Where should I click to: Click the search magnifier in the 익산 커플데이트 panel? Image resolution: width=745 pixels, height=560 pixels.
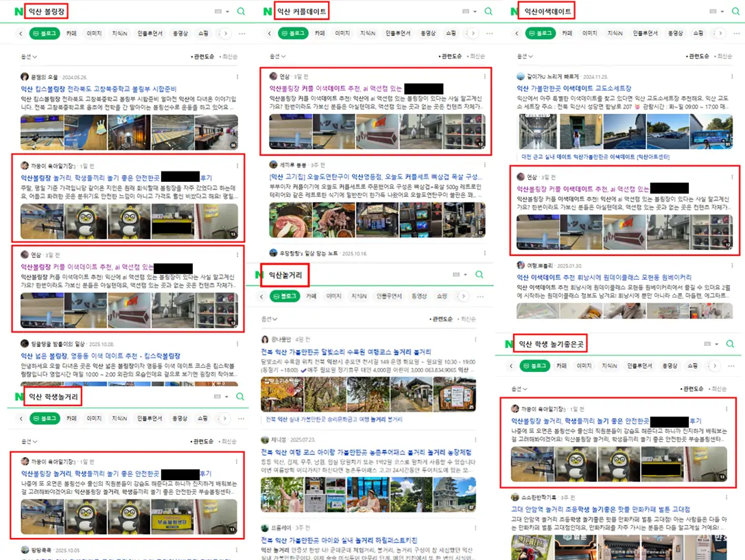coord(488,12)
